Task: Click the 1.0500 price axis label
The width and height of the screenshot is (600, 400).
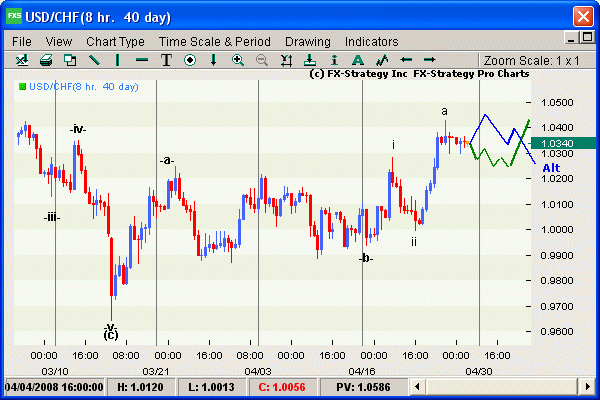Action: (557, 103)
